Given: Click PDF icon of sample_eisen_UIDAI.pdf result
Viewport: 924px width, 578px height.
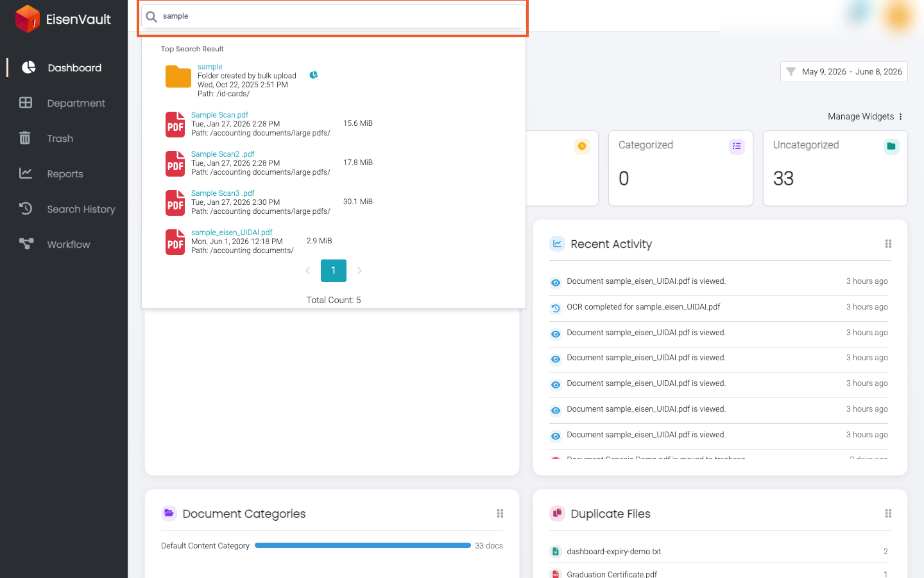Looking at the screenshot, I should [175, 242].
